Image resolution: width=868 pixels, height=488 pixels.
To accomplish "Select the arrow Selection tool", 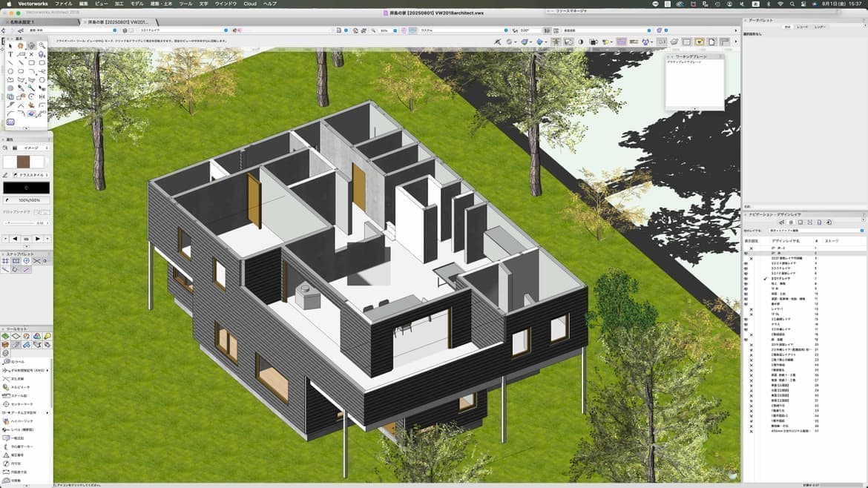I will click(10, 46).
